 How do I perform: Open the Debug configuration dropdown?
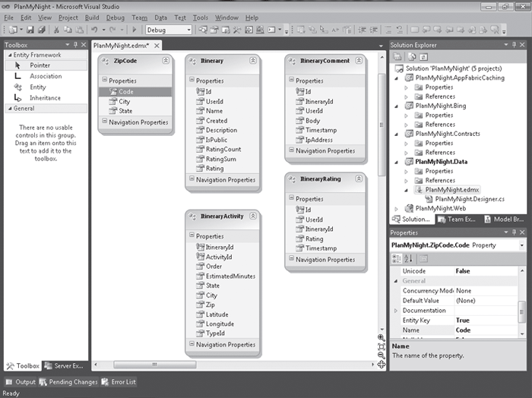[188, 30]
